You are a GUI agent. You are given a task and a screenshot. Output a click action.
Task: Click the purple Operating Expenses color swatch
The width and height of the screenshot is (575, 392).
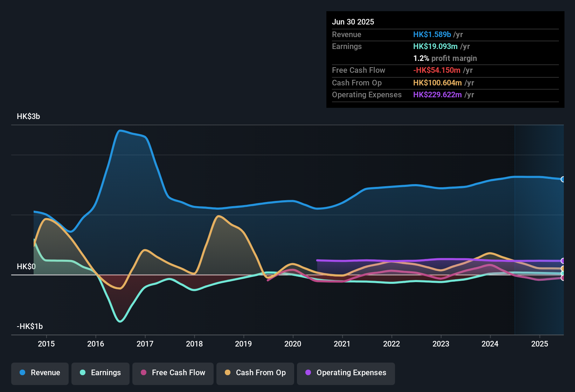[x=308, y=373]
